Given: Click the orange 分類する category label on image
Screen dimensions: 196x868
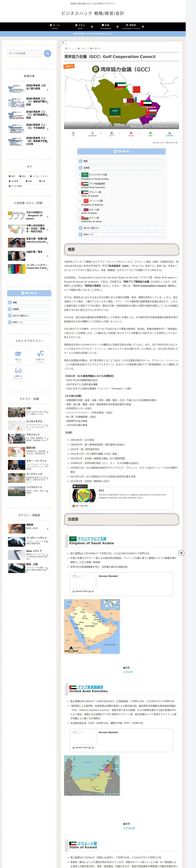Looking at the screenshot, I should [x=69, y=66].
